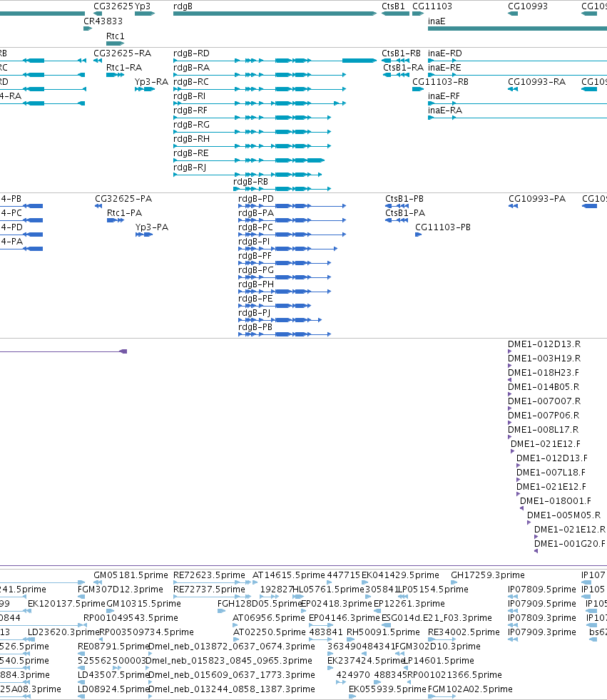Choose protein rdgB-PG
The width and height of the screenshot is (607, 700).
pos(256,270)
